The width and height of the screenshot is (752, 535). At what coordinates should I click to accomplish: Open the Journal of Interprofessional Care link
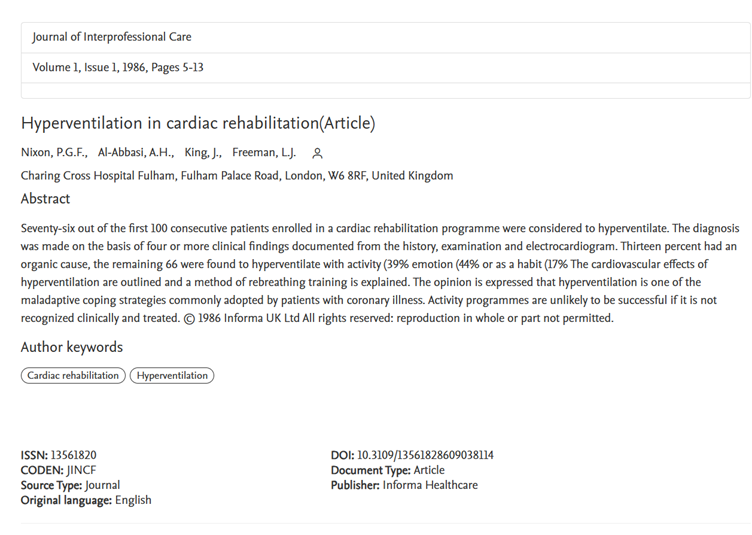[x=112, y=37]
